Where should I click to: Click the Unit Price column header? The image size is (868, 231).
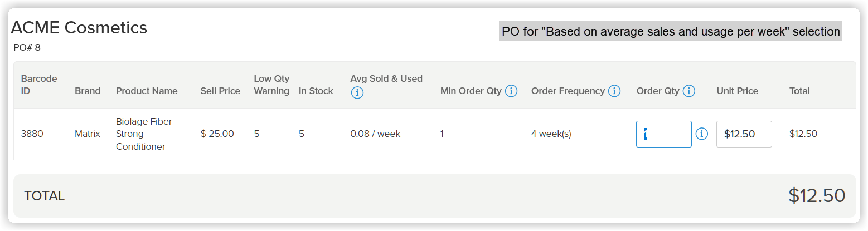pyautogui.click(x=738, y=91)
